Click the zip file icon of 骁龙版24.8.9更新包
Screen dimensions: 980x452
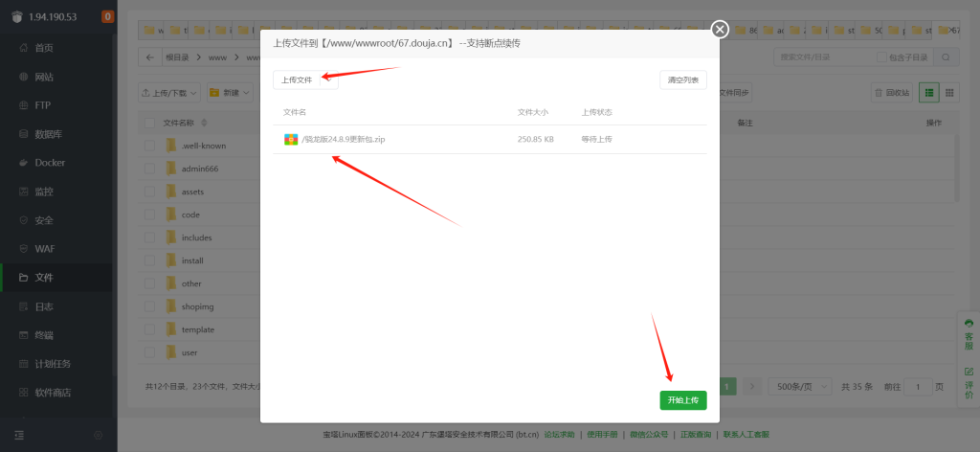pyautogui.click(x=291, y=140)
